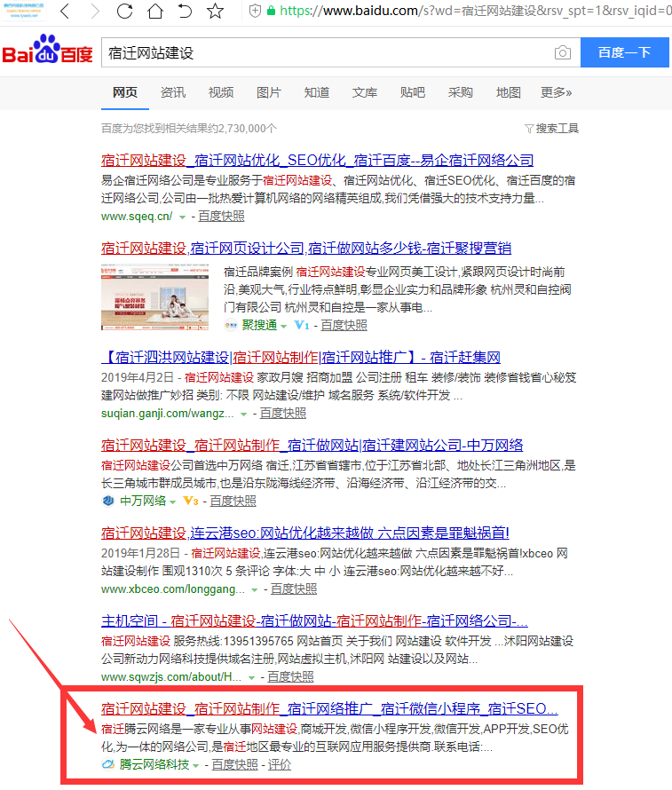Click the 搜索工具 text
The image size is (672, 790).
pyautogui.click(x=557, y=129)
